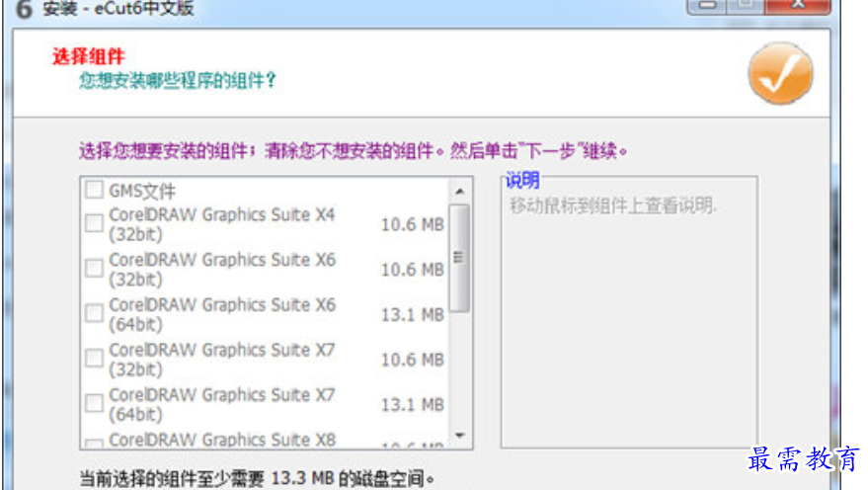Click the X7 (64bit) 13.1 MB size value
The image size is (868, 490).
click(413, 405)
